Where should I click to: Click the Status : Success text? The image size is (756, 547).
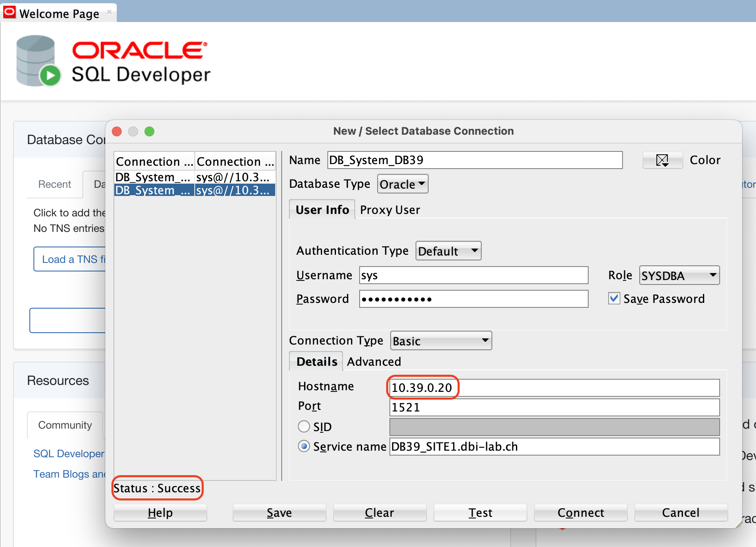click(157, 488)
